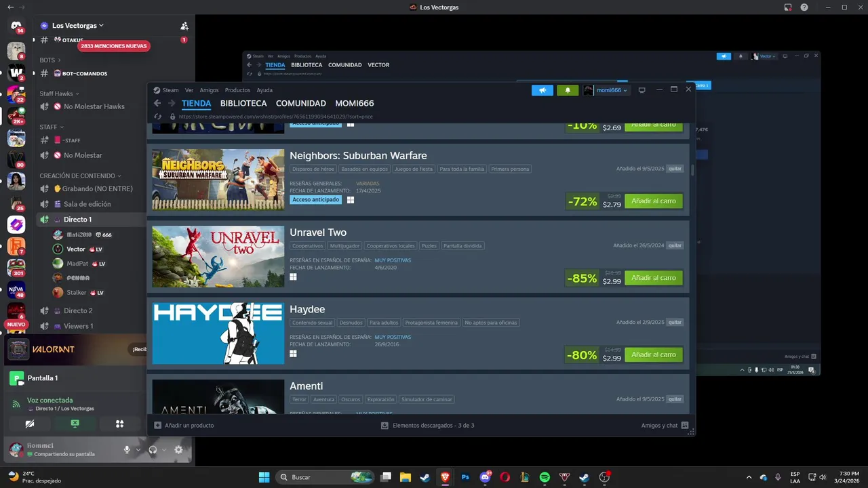
Task: Open the Amenti game title
Action: tap(307, 386)
